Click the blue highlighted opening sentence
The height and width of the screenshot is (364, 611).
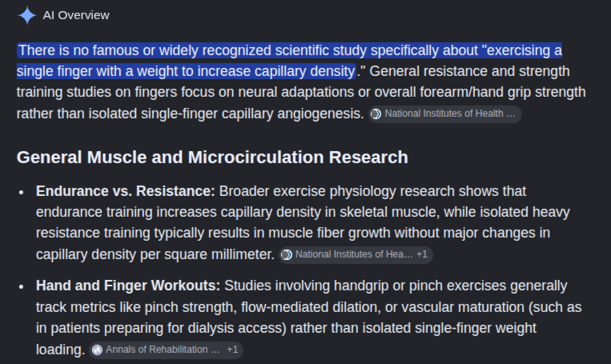[x=289, y=61]
